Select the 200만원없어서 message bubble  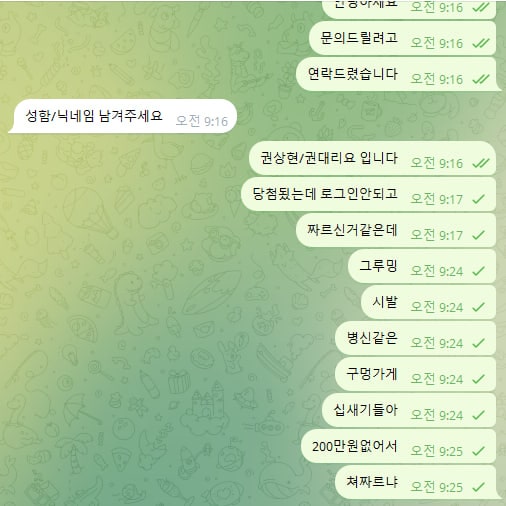click(x=398, y=446)
